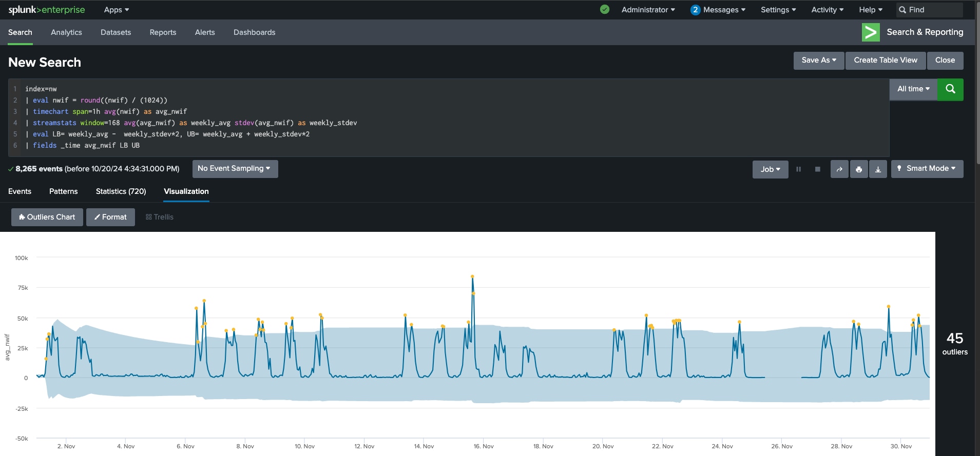Click the Close button

(x=945, y=61)
